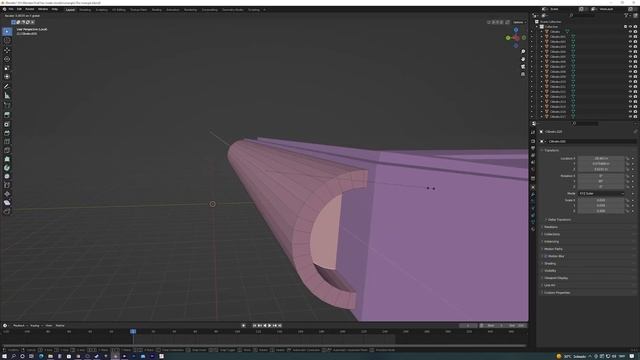The image size is (640, 360).
Task: Expand the Collections panel
Action: click(x=552, y=234)
